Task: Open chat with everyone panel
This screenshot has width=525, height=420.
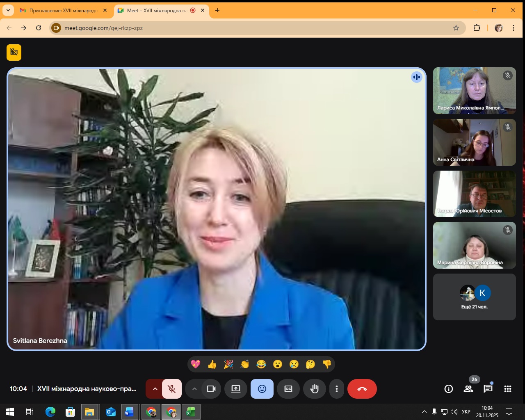Action: 488,389
